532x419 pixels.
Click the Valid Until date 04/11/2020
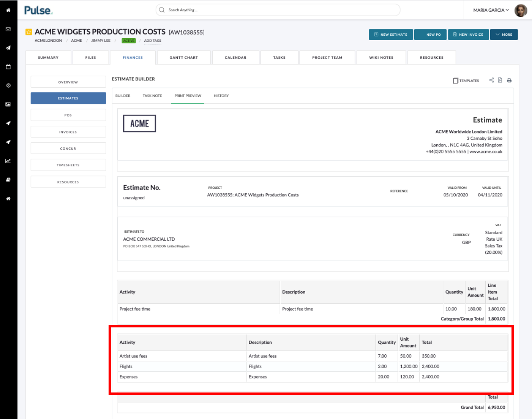(x=490, y=195)
